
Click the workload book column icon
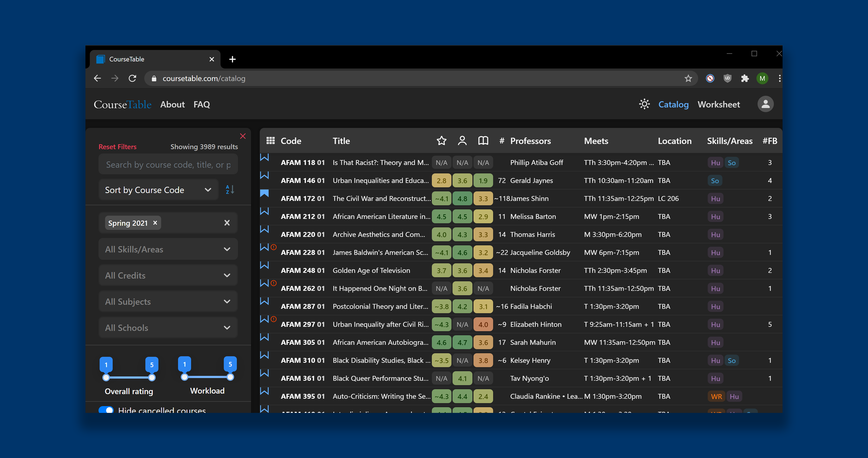(x=483, y=141)
